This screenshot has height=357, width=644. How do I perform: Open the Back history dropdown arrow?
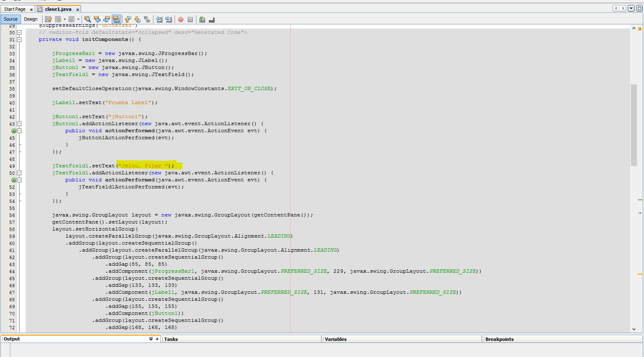tap(65, 19)
